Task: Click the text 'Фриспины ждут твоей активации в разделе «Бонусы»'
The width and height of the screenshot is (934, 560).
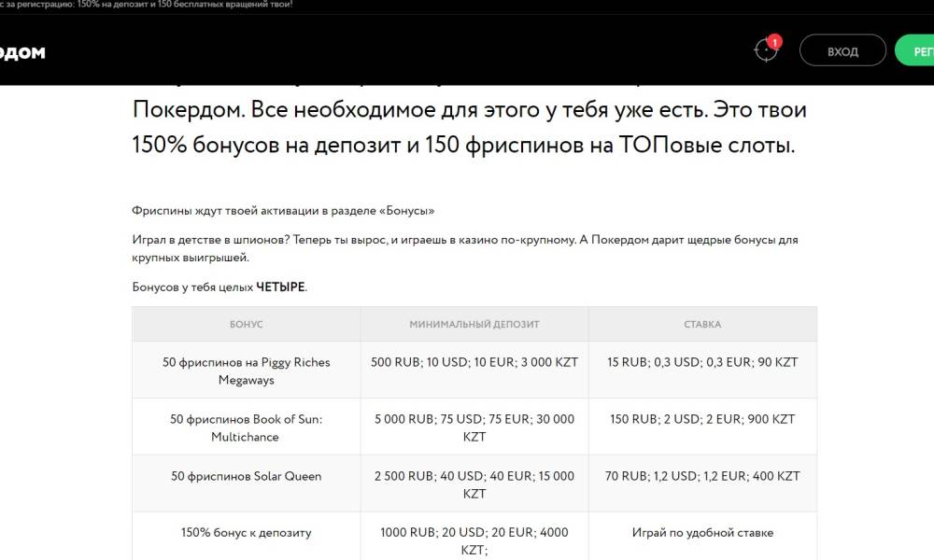Action: (x=284, y=211)
